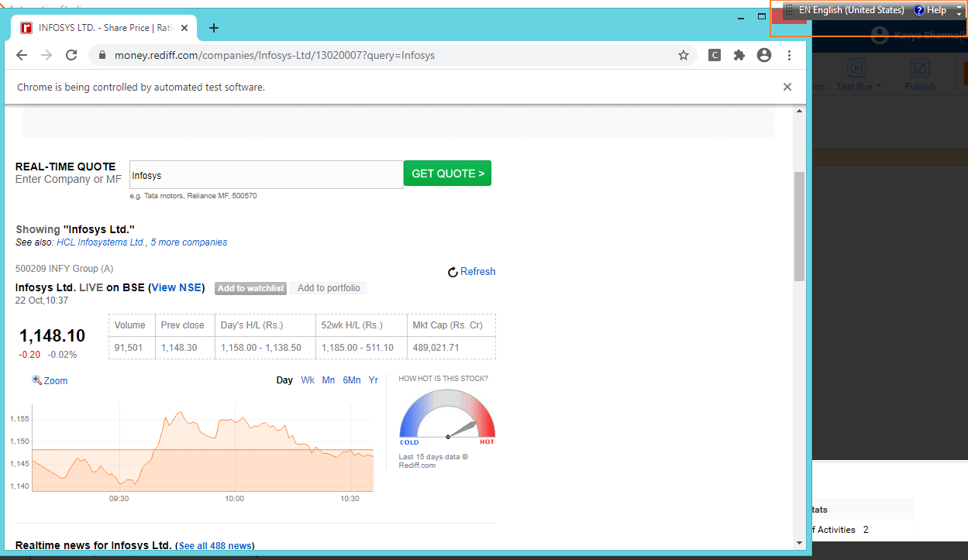This screenshot has height=560, width=968.
Task: Switch chart to Mn view
Action: 329,380
